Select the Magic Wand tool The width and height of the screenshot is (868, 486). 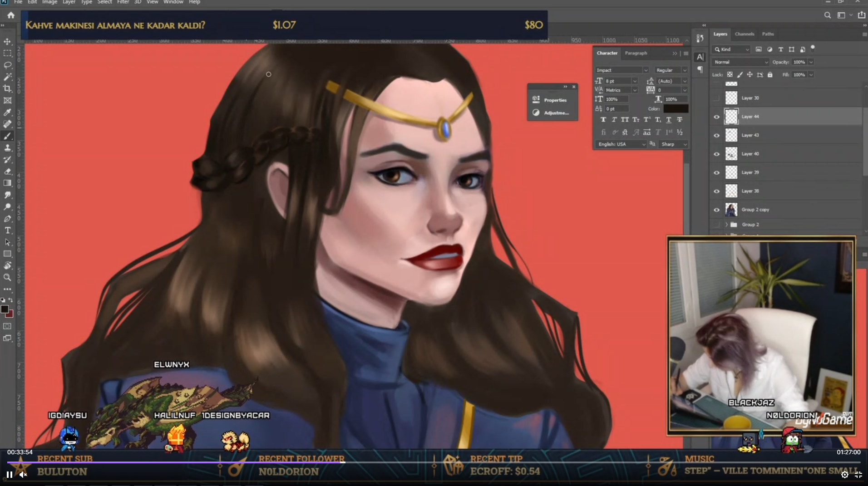pyautogui.click(x=7, y=77)
